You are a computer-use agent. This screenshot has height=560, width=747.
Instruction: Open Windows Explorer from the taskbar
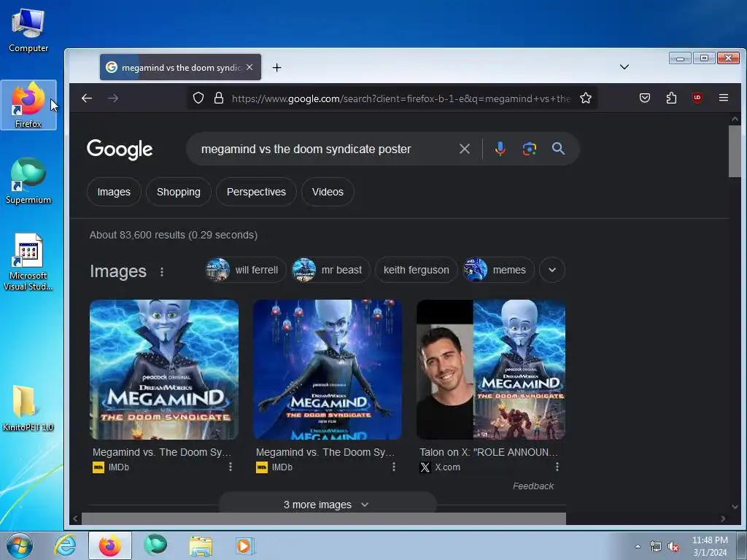tap(201, 546)
